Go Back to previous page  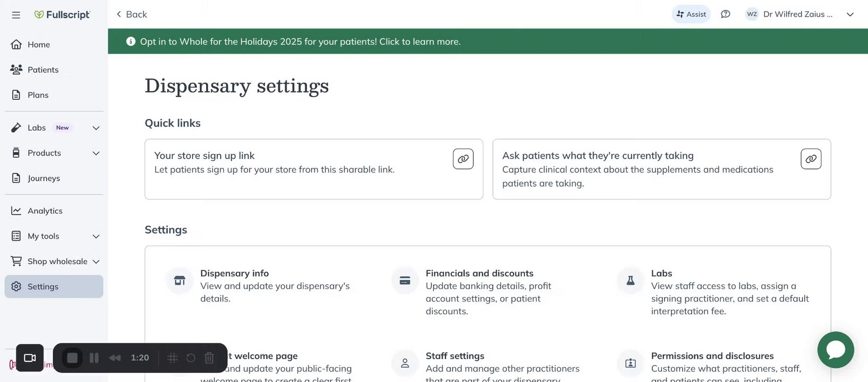point(132,14)
